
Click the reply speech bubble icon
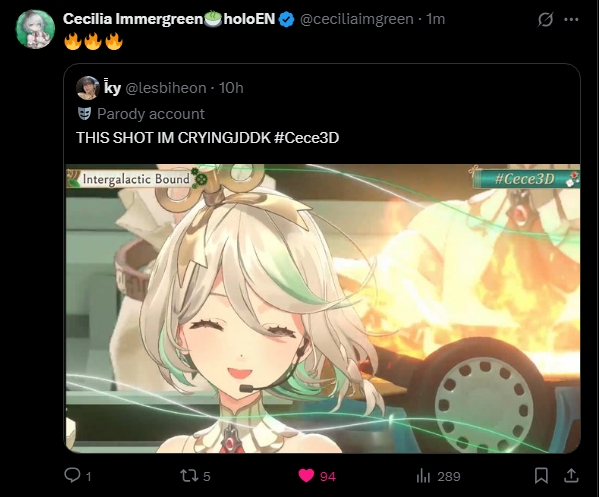pos(72,475)
